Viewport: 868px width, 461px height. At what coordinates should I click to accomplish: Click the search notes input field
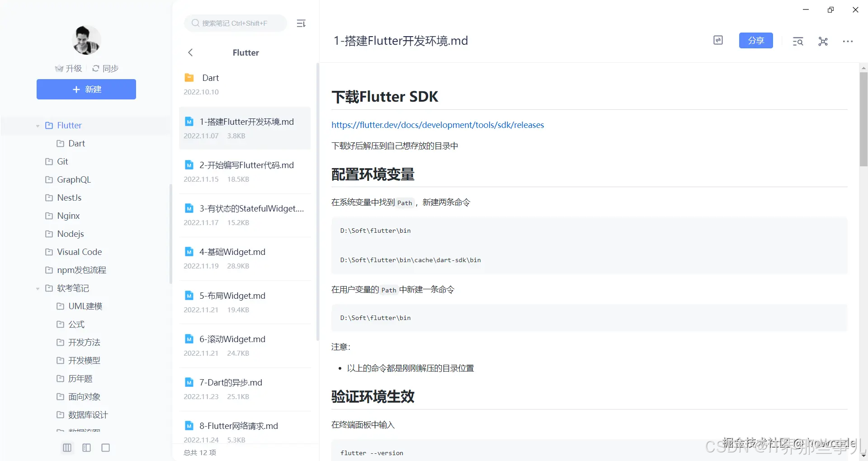pyautogui.click(x=236, y=23)
